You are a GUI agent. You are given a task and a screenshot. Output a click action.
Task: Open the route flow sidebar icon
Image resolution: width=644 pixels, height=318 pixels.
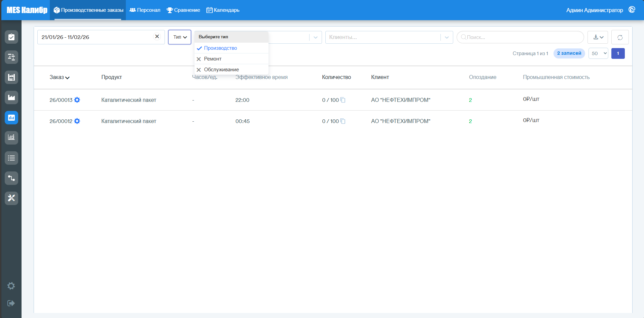click(x=11, y=178)
